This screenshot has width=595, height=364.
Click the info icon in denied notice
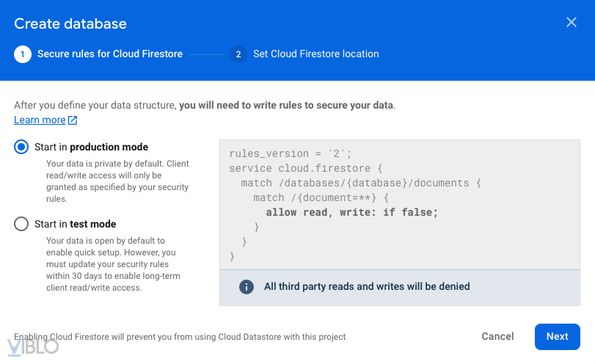[247, 287]
